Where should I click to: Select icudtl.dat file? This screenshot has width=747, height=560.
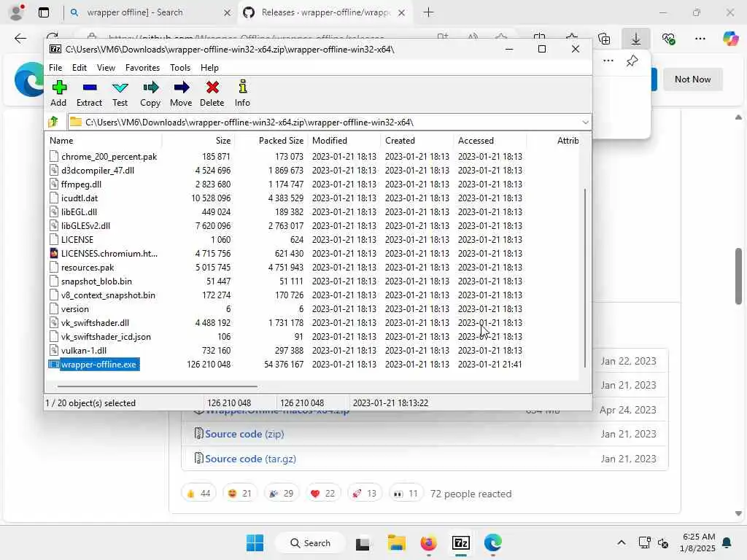[79, 198]
